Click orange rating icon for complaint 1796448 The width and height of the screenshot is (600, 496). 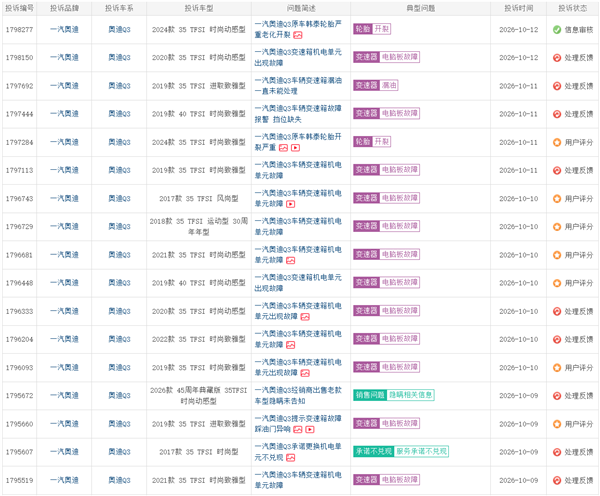[557, 283]
